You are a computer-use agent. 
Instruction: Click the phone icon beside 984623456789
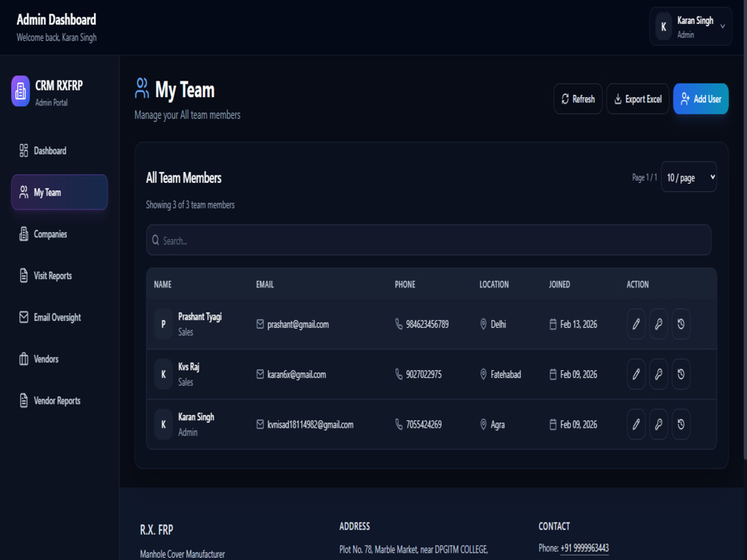pos(399,324)
